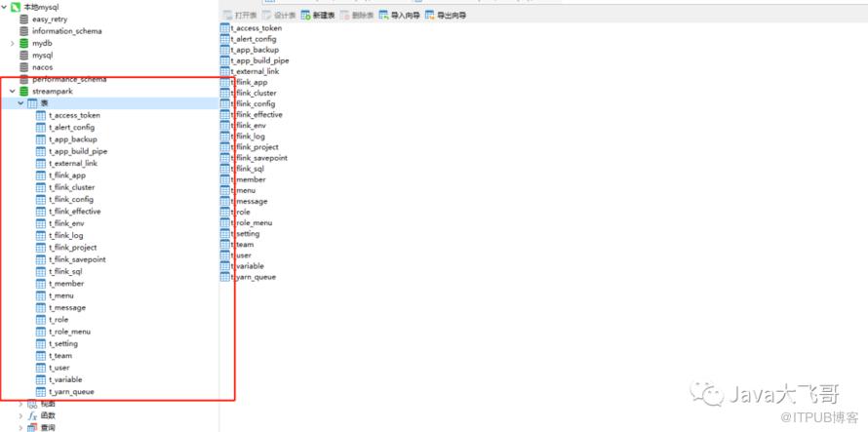The width and height of the screenshot is (868, 432).
Task: Click the green streampark database icon
Action: point(23,92)
